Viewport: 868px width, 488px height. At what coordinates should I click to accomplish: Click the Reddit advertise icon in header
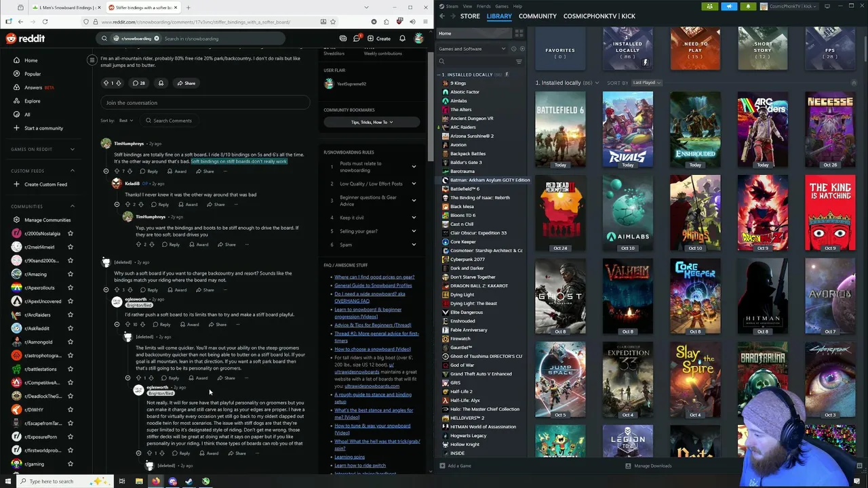(x=343, y=39)
